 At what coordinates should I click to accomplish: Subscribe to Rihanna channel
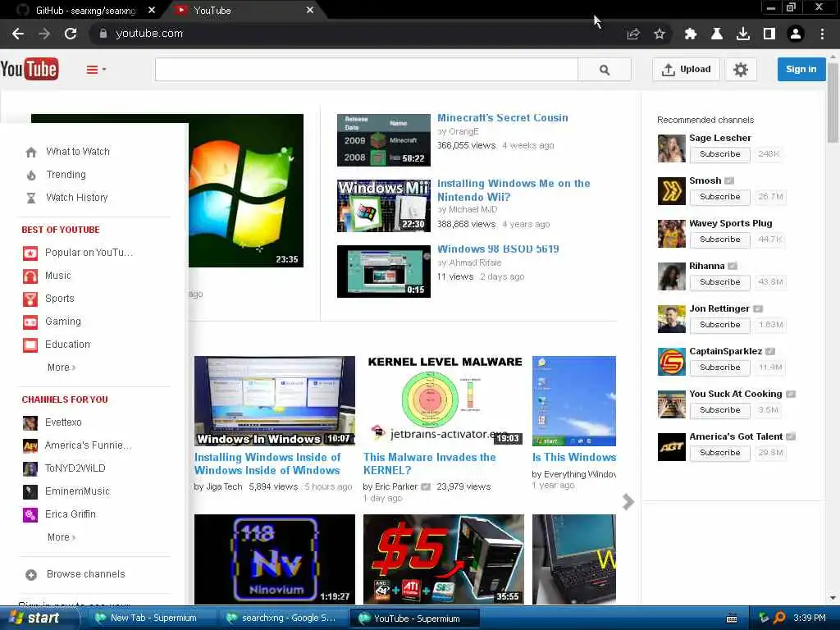click(x=719, y=282)
